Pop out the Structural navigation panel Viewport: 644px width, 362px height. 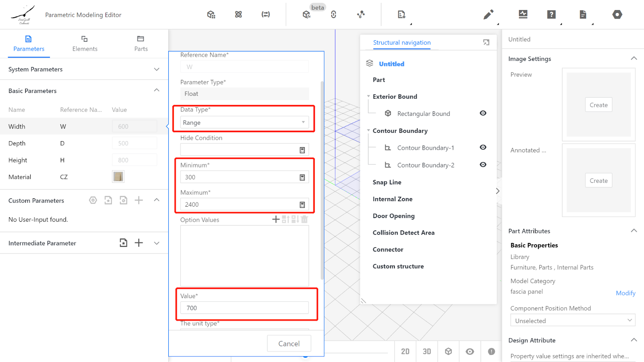(x=486, y=43)
